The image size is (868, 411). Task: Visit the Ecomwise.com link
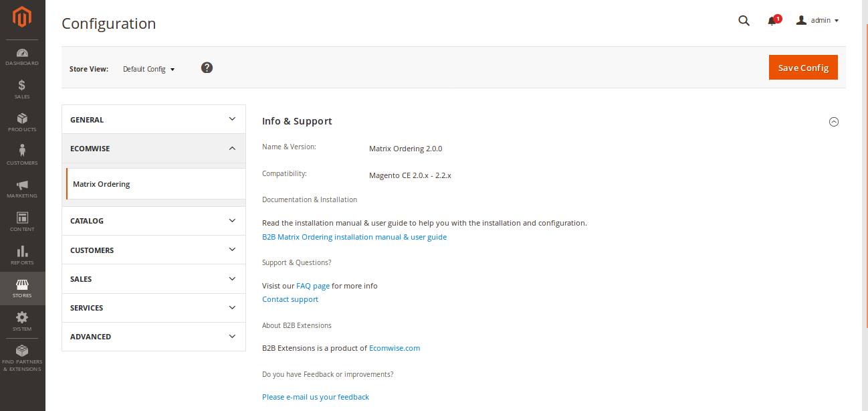395,348
